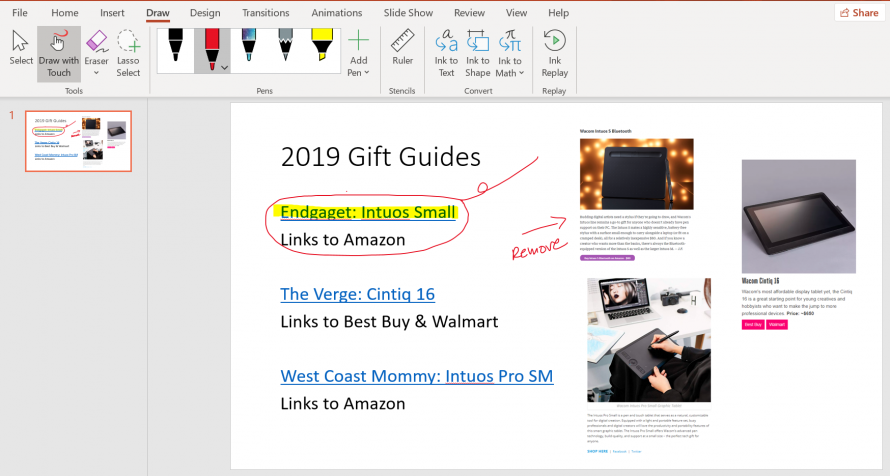Image resolution: width=890 pixels, height=476 pixels.
Task: Select the galaxy ink pen
Action: [x=249, y=44]
